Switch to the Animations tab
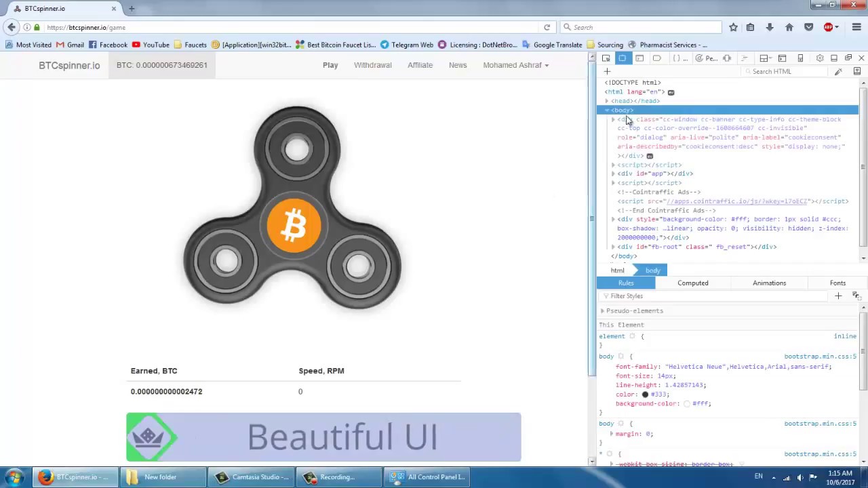868x488 pixels. (x=769, y=283)
